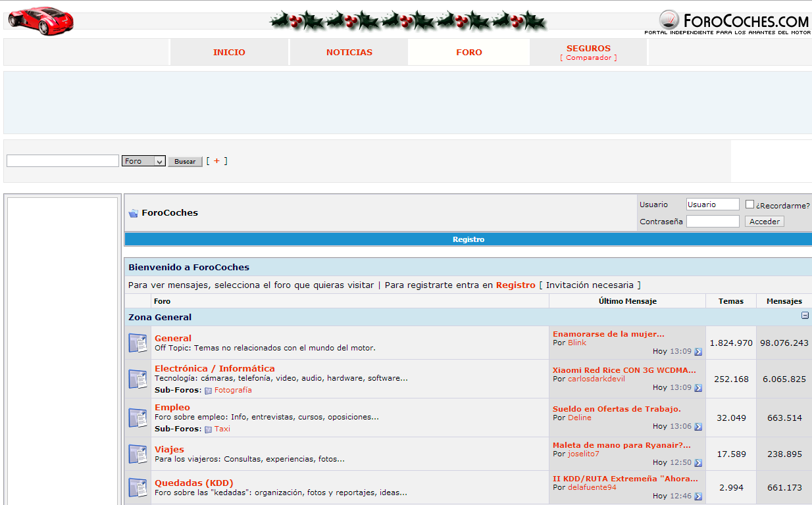The height and width of the screenshot is (505, 812).
Task: Click the Zona General category heading
Action: [x=160, y=317]
